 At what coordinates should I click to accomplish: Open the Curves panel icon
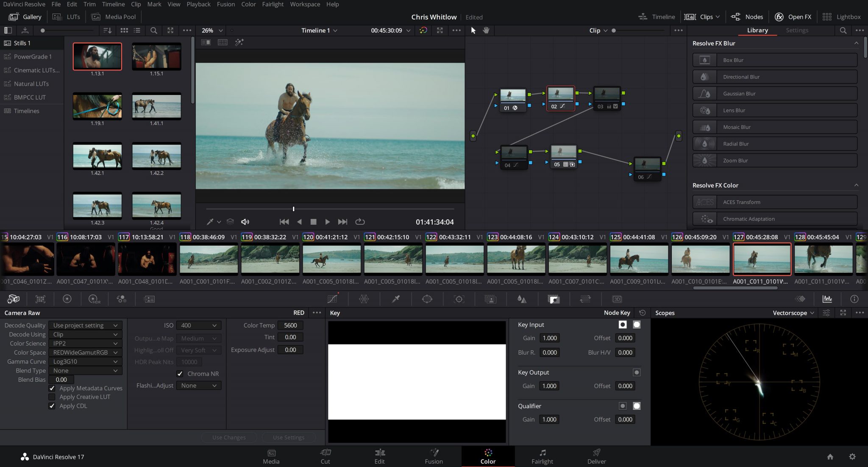(332, 299)
